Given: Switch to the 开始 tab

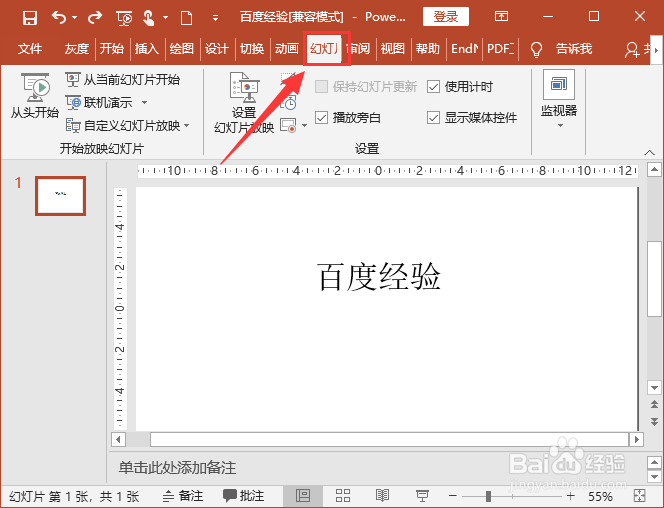Looking at the screenshot, I should click(112, 49).
